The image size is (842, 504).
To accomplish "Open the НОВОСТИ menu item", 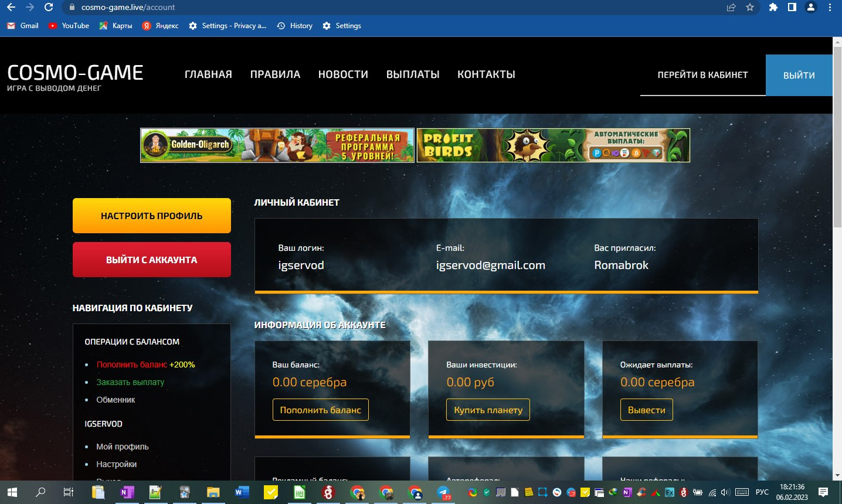I will pyautogui.click(x=343, y=74).
